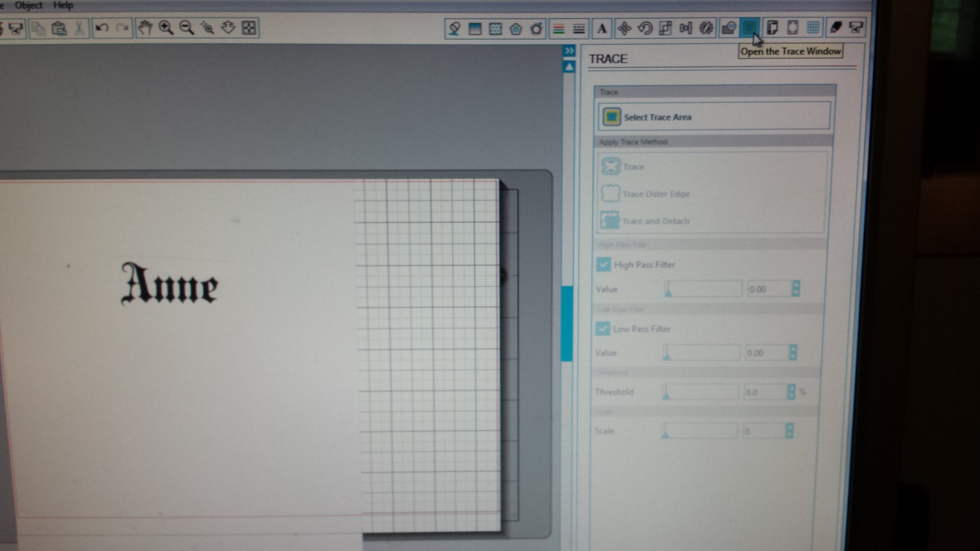The image size is (980, 551).
Task: Click the vertical scrollbar up arrow
Action: coord(569,67)
